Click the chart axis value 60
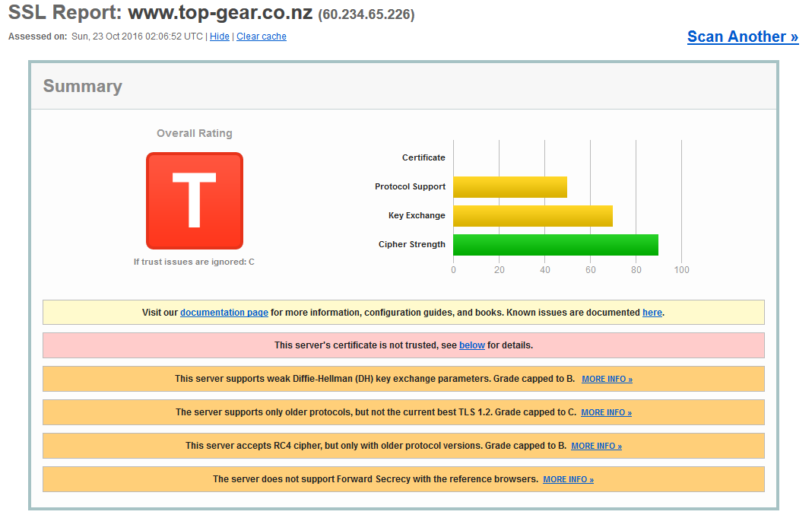The width and height of the screenshot is (812, 518). coord(590,270)
